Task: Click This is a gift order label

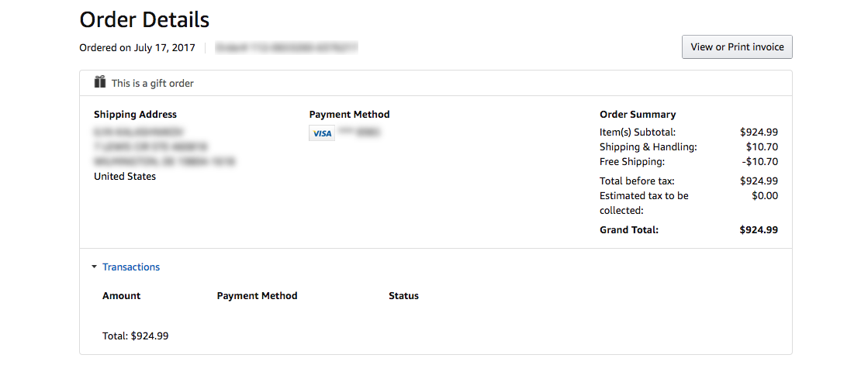Action: [153, 84]
